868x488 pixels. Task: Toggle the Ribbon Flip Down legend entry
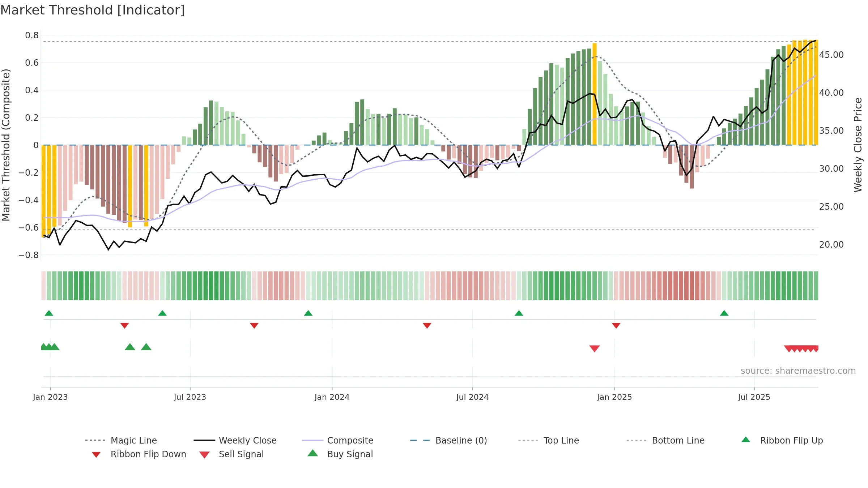coord(139,454)
